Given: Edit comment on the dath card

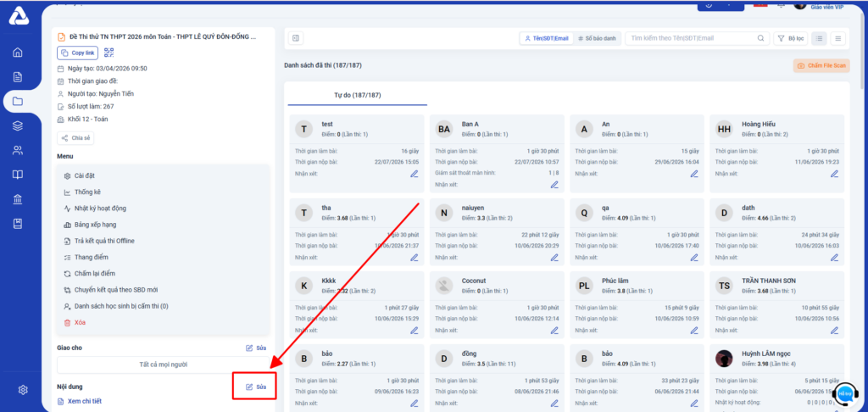Looking at the screenshot, I should tap(834, 258).
